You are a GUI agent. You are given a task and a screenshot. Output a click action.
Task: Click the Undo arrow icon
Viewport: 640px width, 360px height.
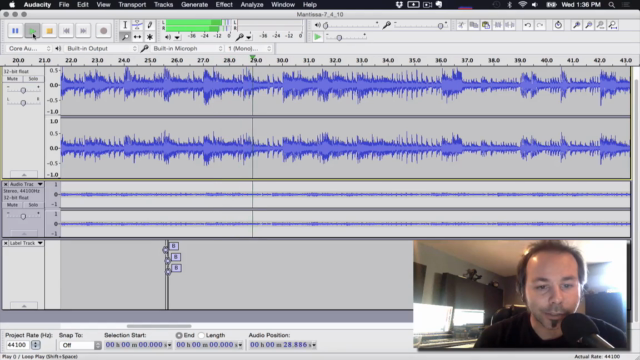coord(528,25)
